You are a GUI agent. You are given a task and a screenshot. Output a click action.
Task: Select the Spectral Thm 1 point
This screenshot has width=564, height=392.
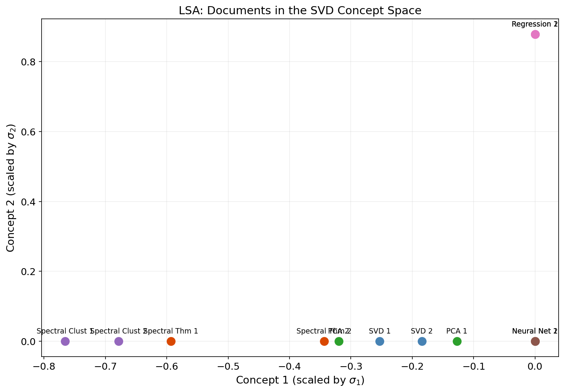pyautogui.click(x=171, y=341)
